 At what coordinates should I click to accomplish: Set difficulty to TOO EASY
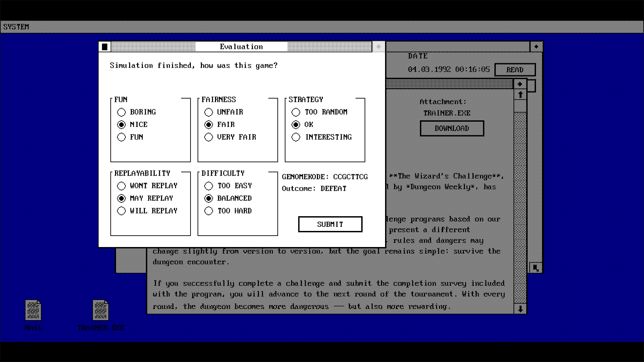pyautogui.click(x=209, y=186)
